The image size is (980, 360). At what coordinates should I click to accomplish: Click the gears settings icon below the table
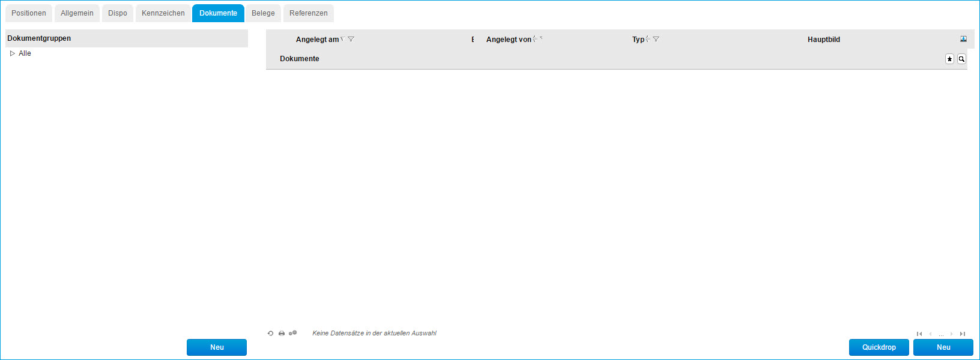[293, 333]
